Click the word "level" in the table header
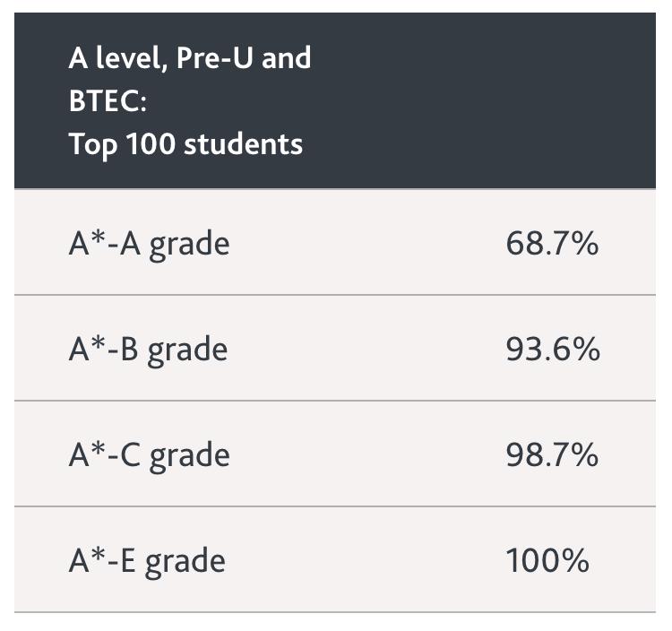672x631 pixels. [127, 58]
